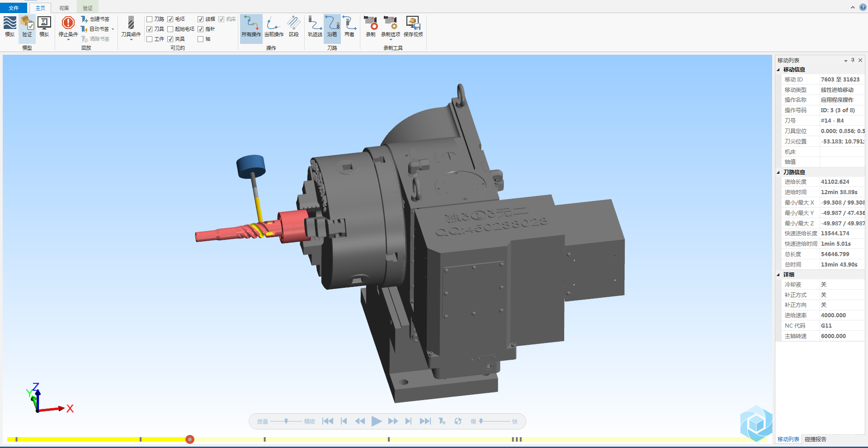Enable the 轴 axis checkbox
Image resolution: width=868 pixels, height=448 pixels.
[x=201, y=39]
